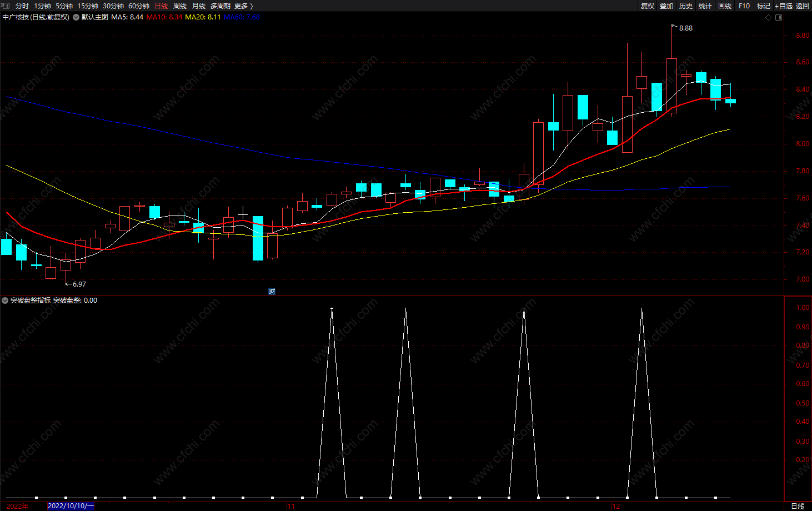Click the 标记 mark button

[764, 6]
